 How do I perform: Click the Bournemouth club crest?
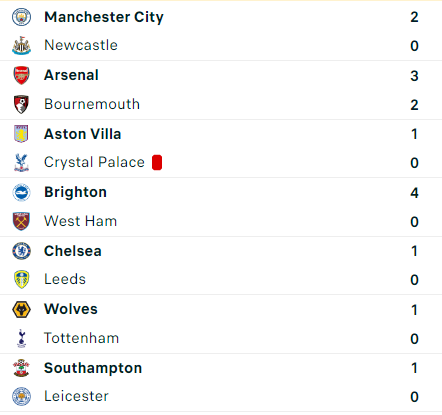[21, 104]
